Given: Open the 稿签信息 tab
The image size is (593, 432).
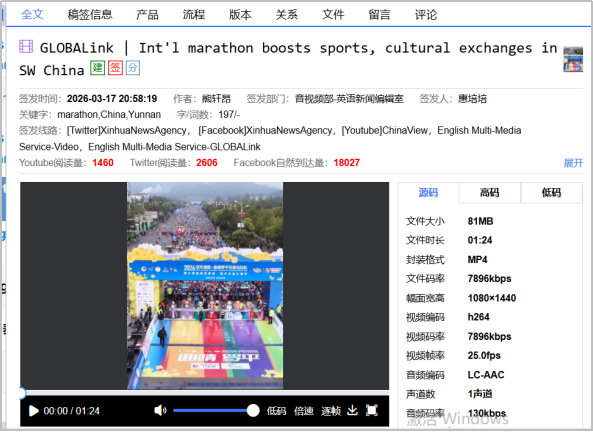Looking at the screenshot, I should click(90, 14).
